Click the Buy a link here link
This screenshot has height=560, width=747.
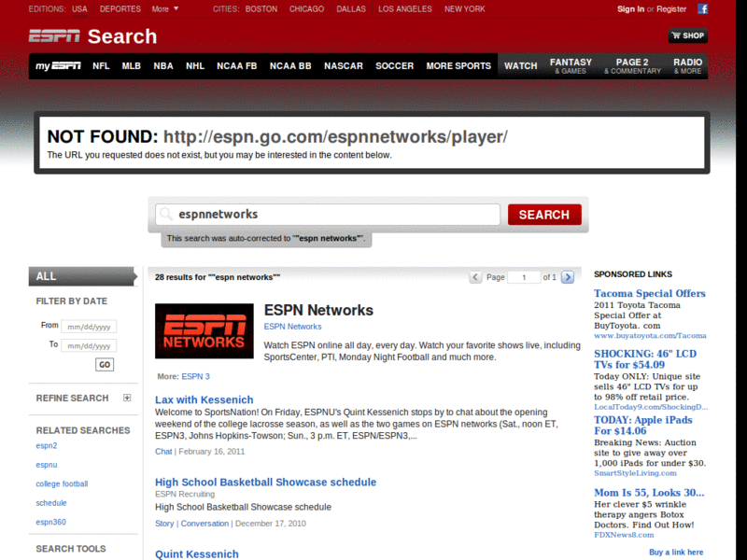click(x=676, y=552)
